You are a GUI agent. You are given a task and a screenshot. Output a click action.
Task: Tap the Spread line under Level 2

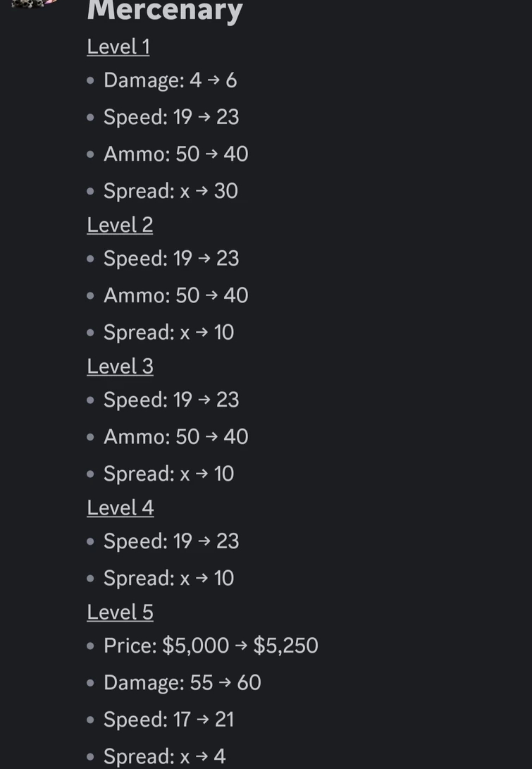[168, 332]
